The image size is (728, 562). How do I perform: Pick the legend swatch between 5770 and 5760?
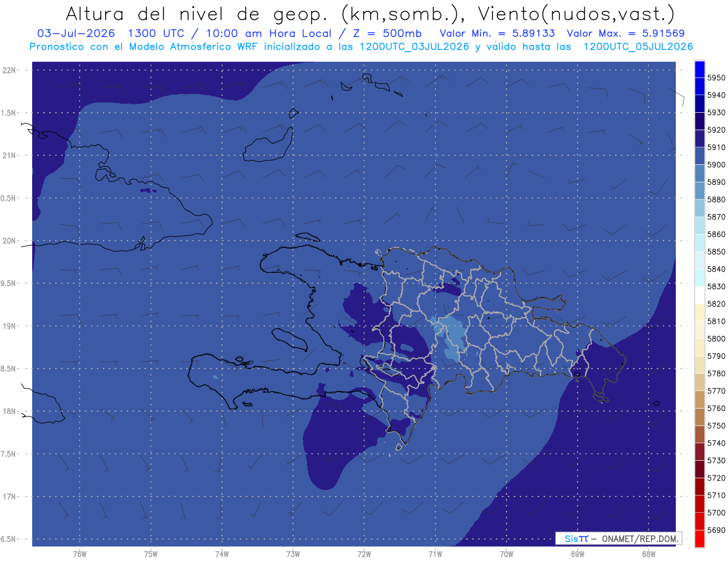tap(699, 400)
